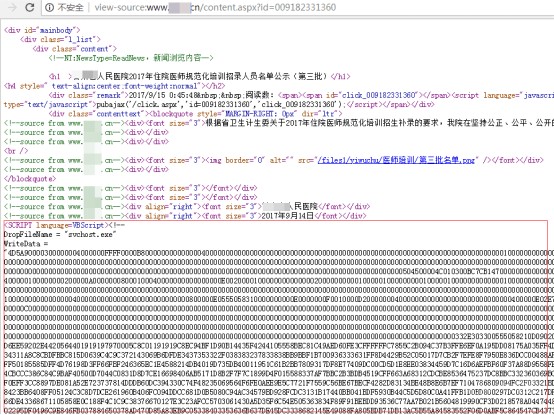Click the NT:NewsType=ReadNews comment line
The width and height of the screenshot is (554, 415).
pyautogui.click(x=131, y=58)
